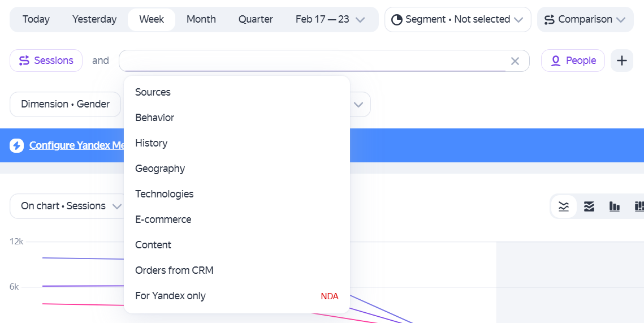This screenshot has width=644, height=323.
Task: Click the lightning bolt icon in blue banner
Action: coord(17,145)
